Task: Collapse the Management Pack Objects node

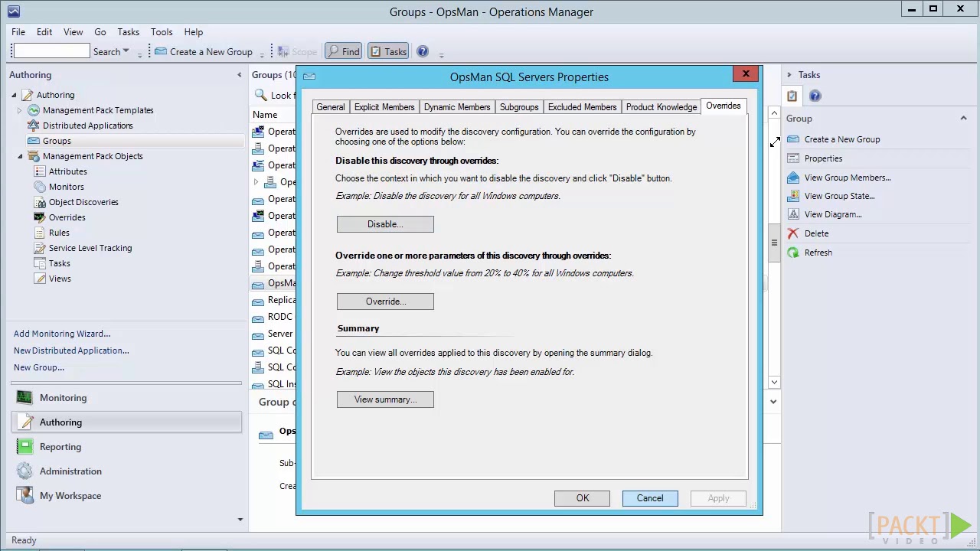Action: [20, 156]
